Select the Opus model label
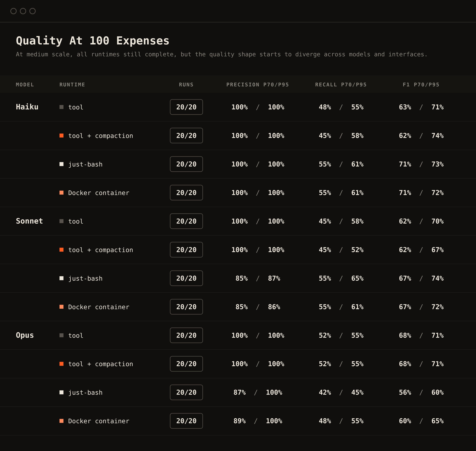Screen dimensions: 476x451 25,336
